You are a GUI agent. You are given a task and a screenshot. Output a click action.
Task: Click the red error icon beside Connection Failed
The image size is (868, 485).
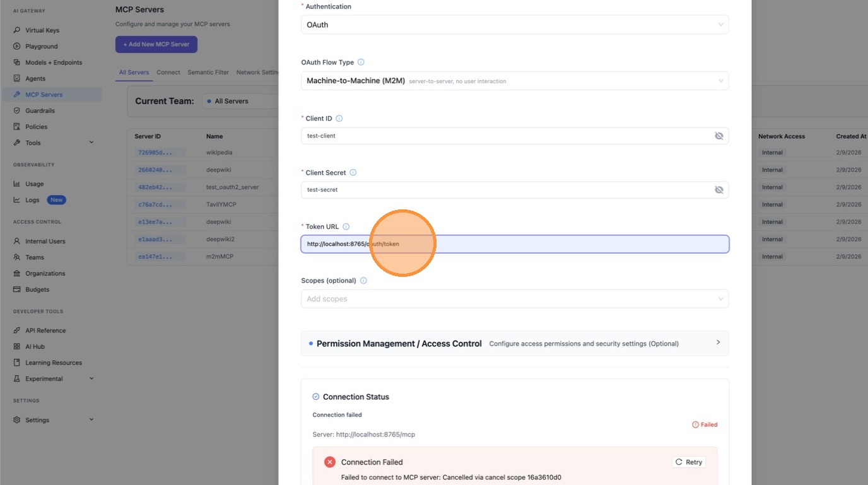click(330, 462)
